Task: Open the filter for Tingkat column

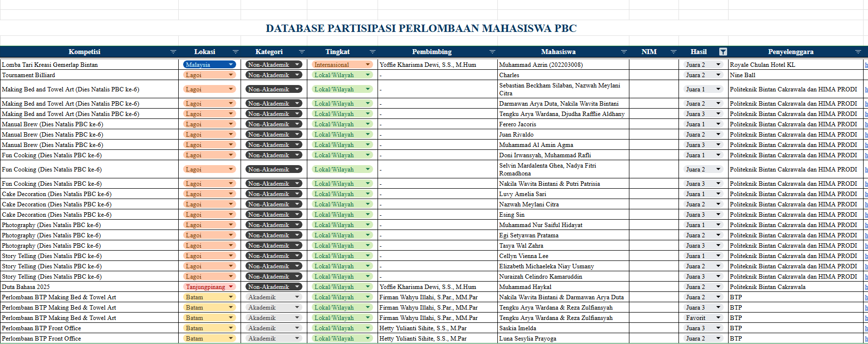Action: [x=372, y=52]
